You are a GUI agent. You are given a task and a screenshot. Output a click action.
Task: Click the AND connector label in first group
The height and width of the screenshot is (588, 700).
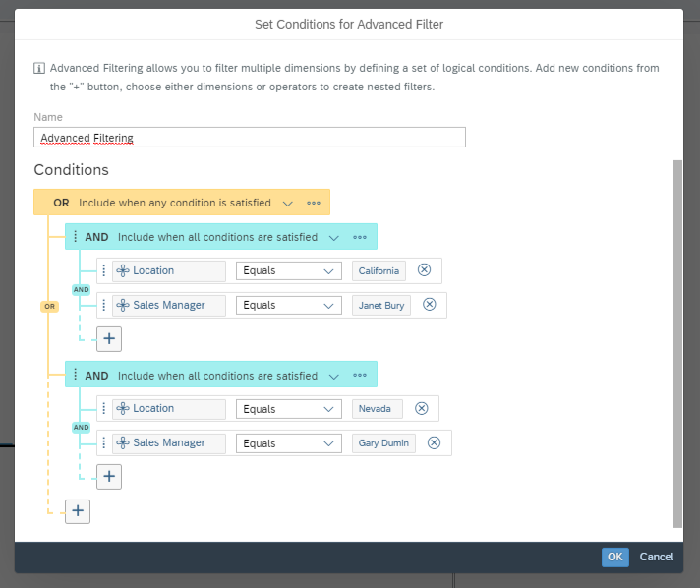pyautogui.click(x=82, y=290)
